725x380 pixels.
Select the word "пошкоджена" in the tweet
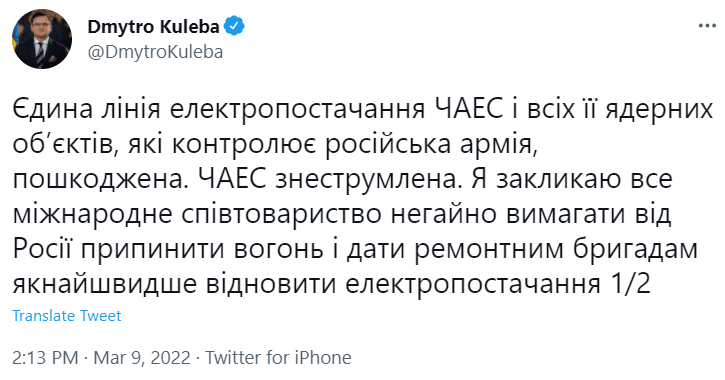pos(96,180)
